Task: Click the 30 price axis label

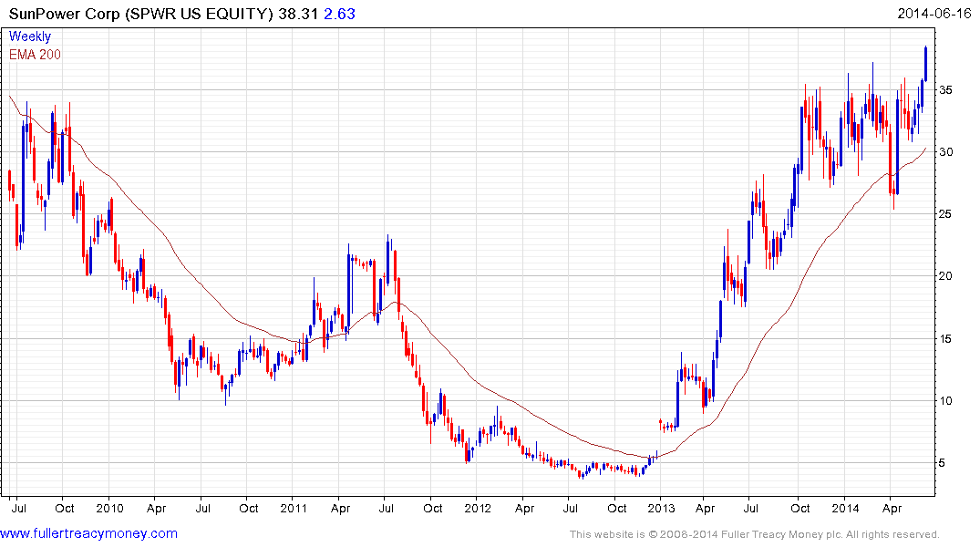Action: (x=945, y=152)
